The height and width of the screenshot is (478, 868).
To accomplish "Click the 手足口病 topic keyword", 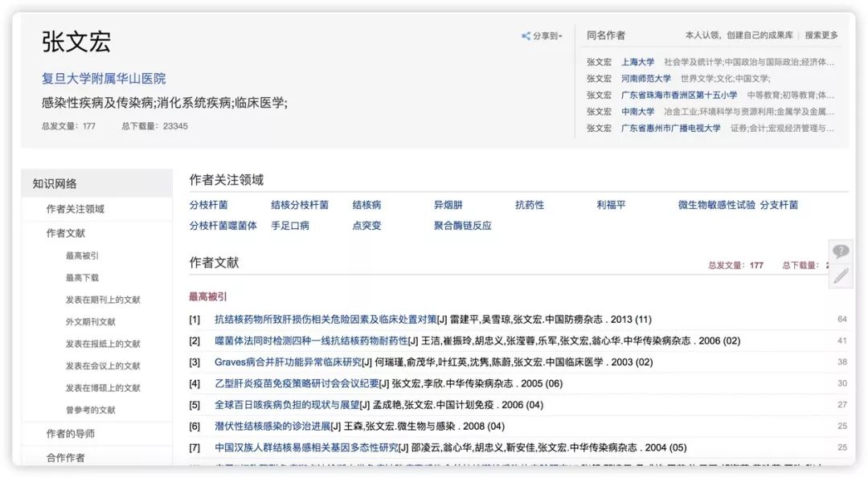I will [290, 226].
